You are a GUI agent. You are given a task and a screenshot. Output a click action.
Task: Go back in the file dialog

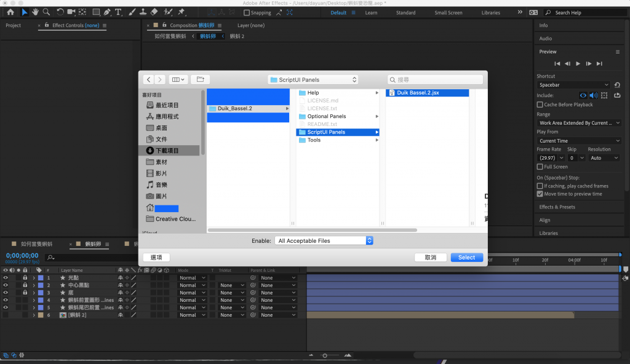pos(149,79)
